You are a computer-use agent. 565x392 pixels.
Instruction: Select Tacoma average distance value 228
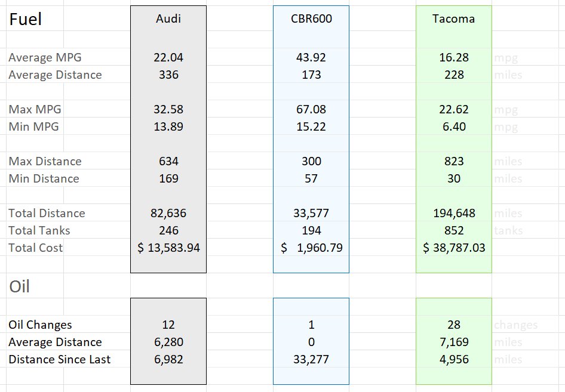(x=454, y=75)
